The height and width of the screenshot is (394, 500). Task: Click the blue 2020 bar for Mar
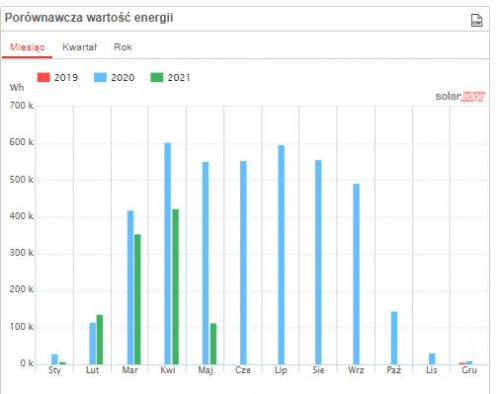tap(130, 287)
